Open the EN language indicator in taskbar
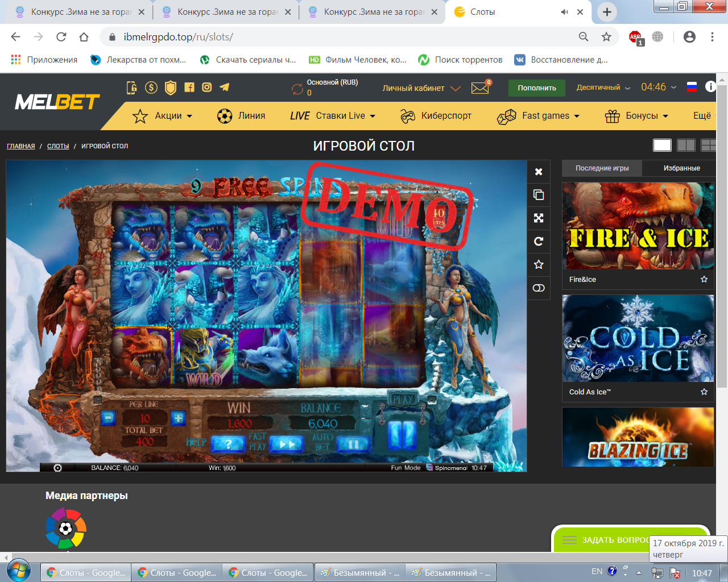This screenshot has width=728, height=582. (x=597, y=572)
